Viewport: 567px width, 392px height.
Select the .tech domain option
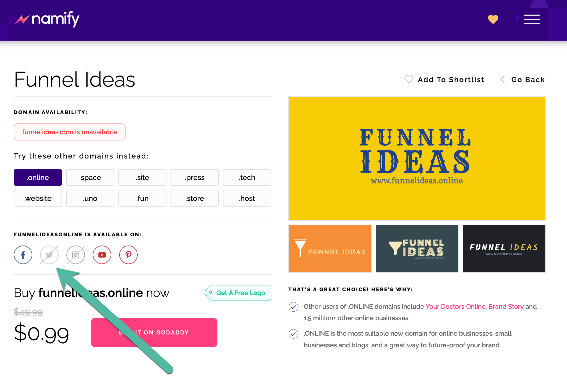pos(247,177)
